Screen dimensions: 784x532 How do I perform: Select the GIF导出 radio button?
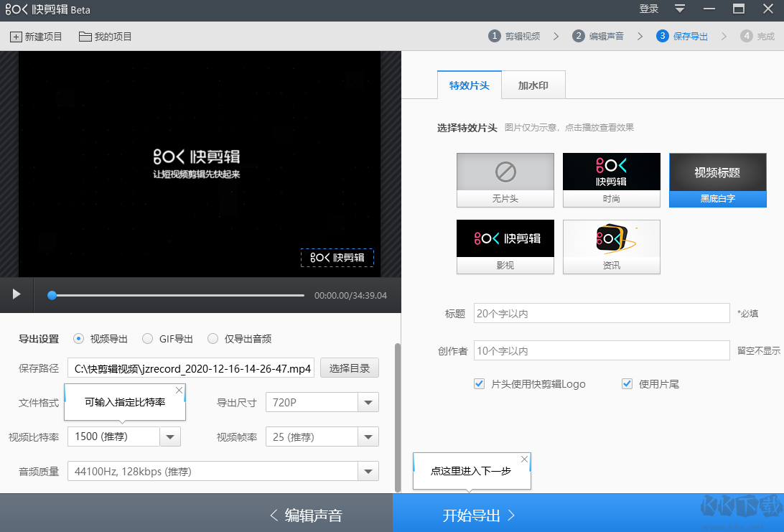point(147,339)
